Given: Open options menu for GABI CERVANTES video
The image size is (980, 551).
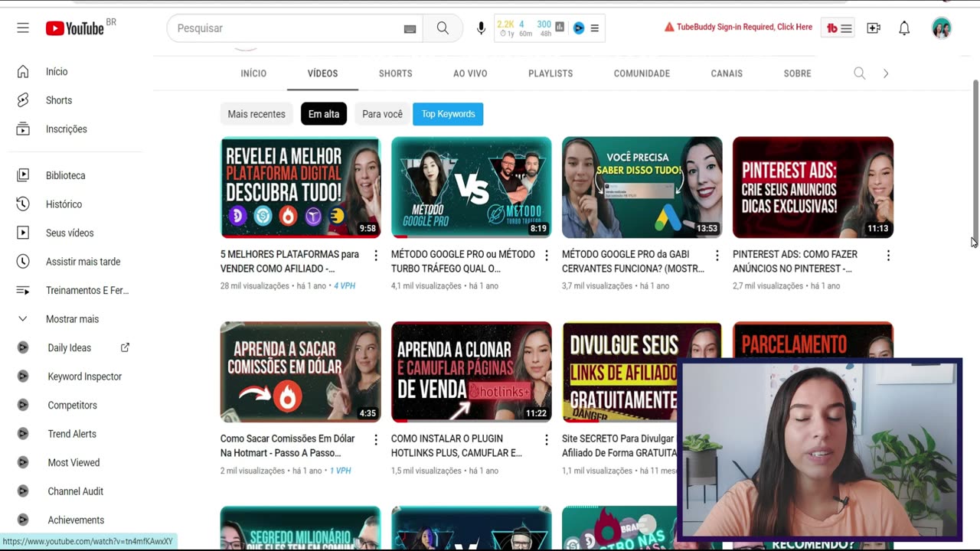Looking at the screenshot, I should click(717, 256).
